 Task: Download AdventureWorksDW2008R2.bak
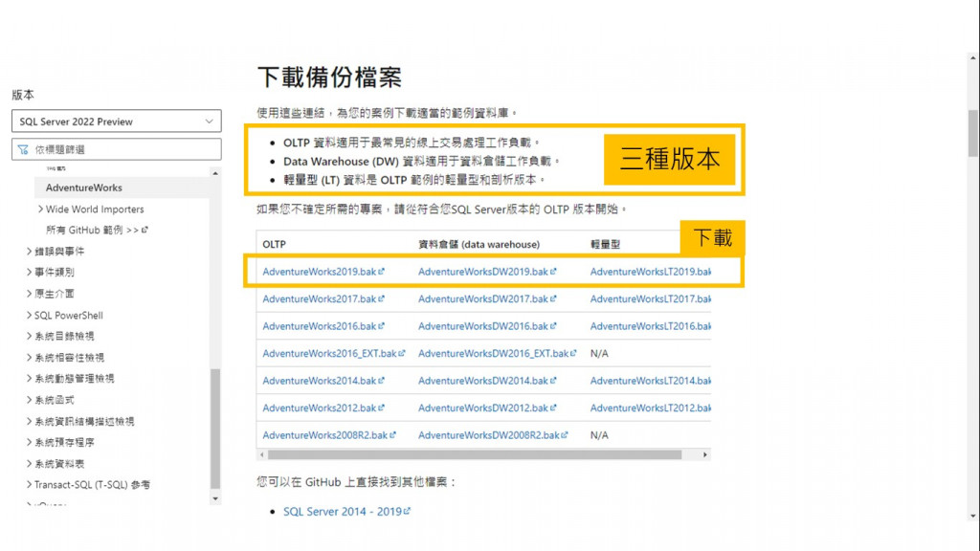(x=493, y=435)
